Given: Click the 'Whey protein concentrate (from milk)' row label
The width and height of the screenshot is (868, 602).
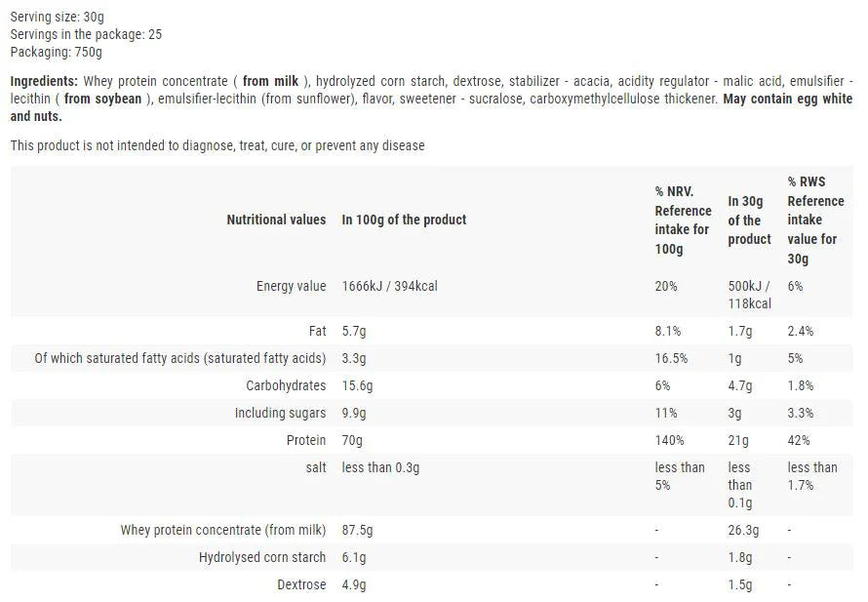Looking at the screenshot, I should point(223,530).
